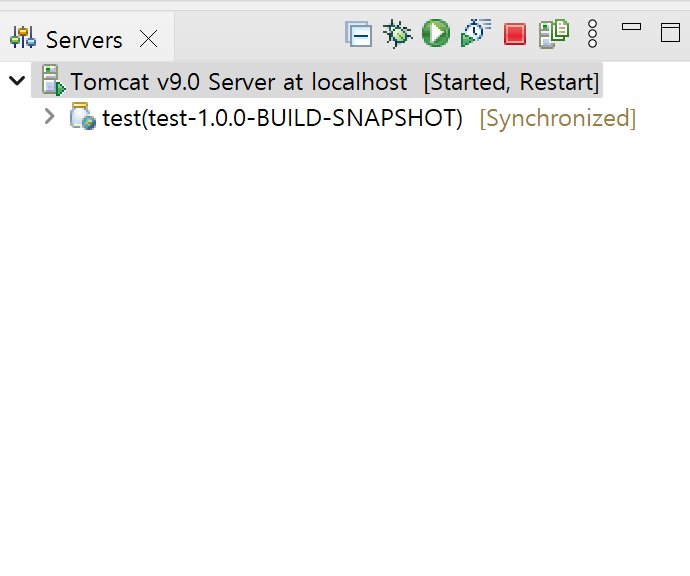This screenshot has height=576, width=690.
Task: Click the [Started, Restart] status text
Action: tap(511, 82)
